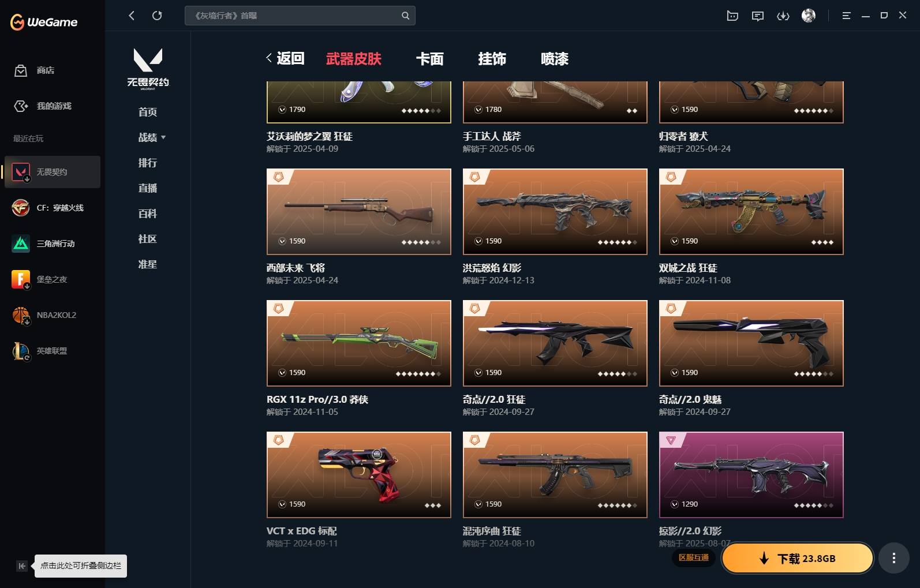Click the search magnifier icon
Image resolution: width=920 pixels, height=588 pixels.
tap(405, 16)
